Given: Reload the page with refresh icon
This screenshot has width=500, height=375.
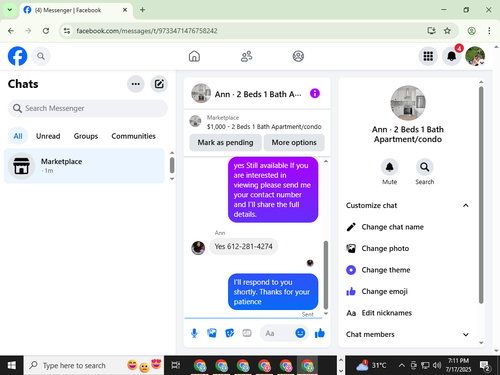Looking at the screenshot, I should coord(46,31).
